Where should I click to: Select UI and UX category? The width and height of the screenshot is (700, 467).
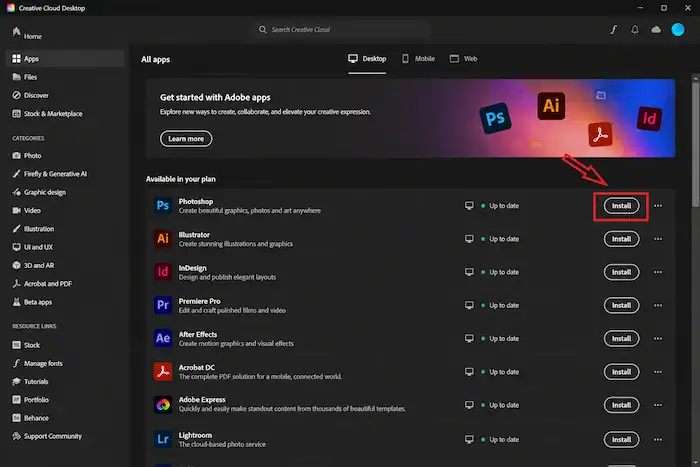tap(32, 247)
